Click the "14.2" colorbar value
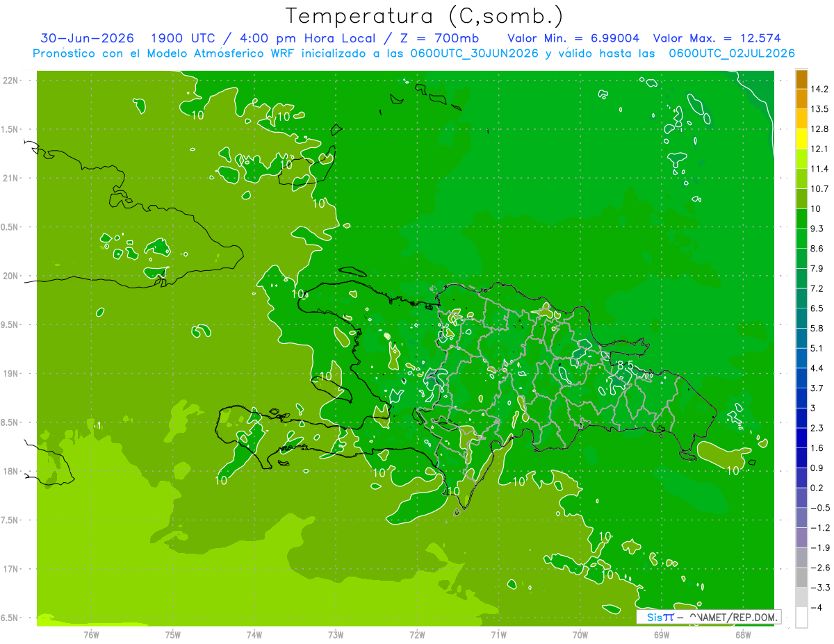Viewport: 834px width, 644px height. 820,89
